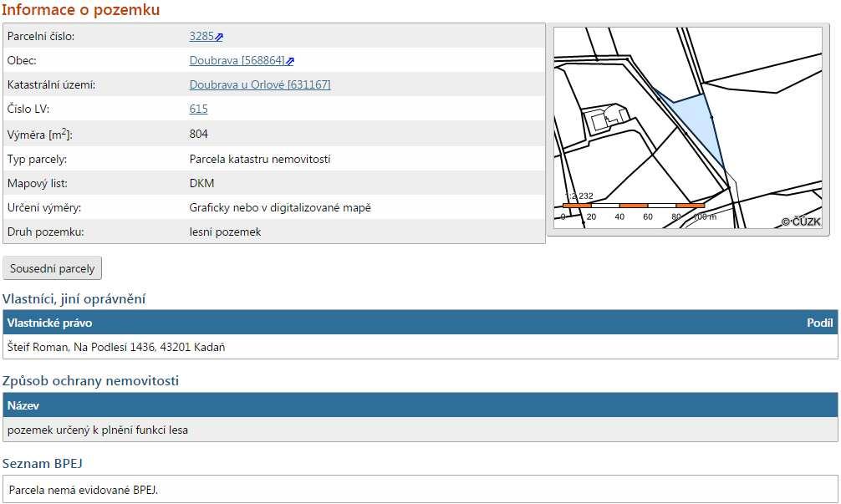
Task: Select text Parcela katastru nemovitostí
Action: tap(260, 160)
